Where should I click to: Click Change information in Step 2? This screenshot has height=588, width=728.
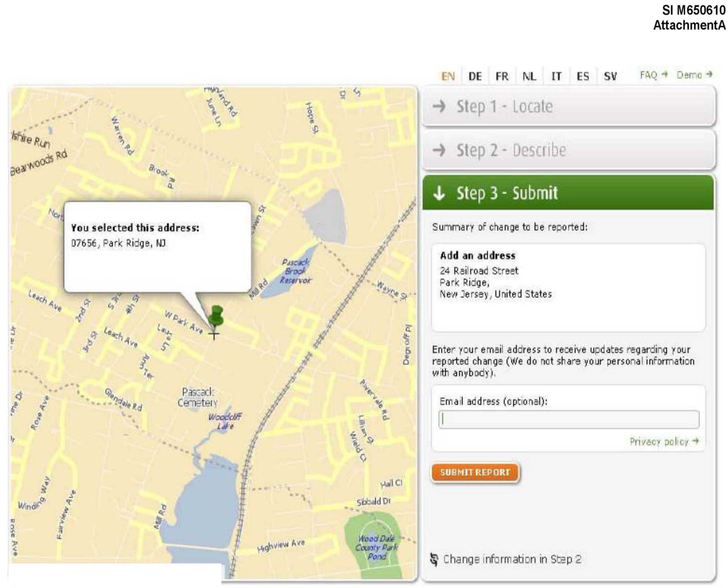point(512,559)
